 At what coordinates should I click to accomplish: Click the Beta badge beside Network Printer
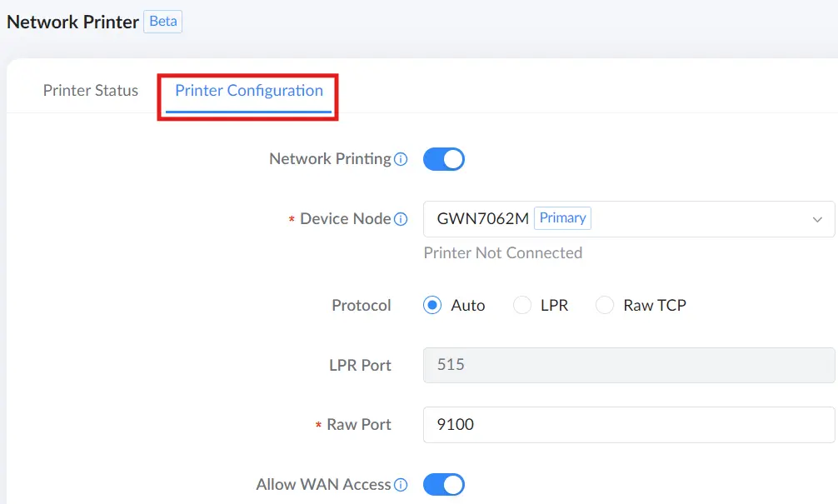[x=163, y=22]
